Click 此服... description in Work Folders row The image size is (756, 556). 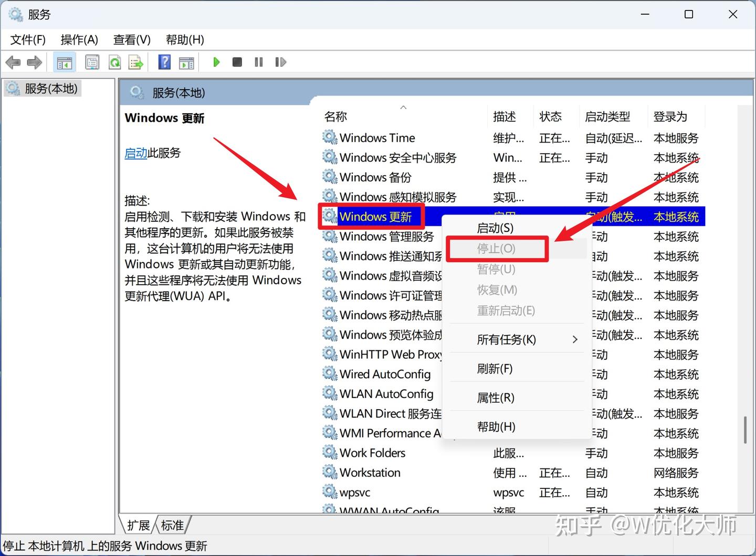click(x=509, y=453)
